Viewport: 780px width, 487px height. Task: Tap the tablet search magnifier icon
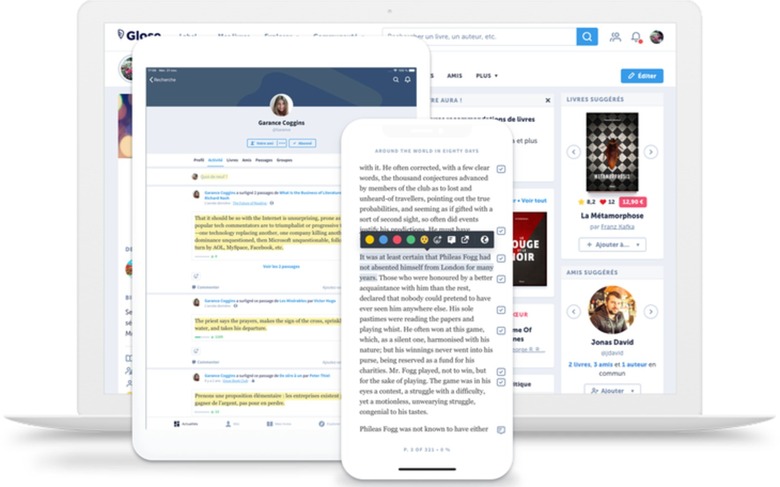pyautogui.click(x=396, y=80)
